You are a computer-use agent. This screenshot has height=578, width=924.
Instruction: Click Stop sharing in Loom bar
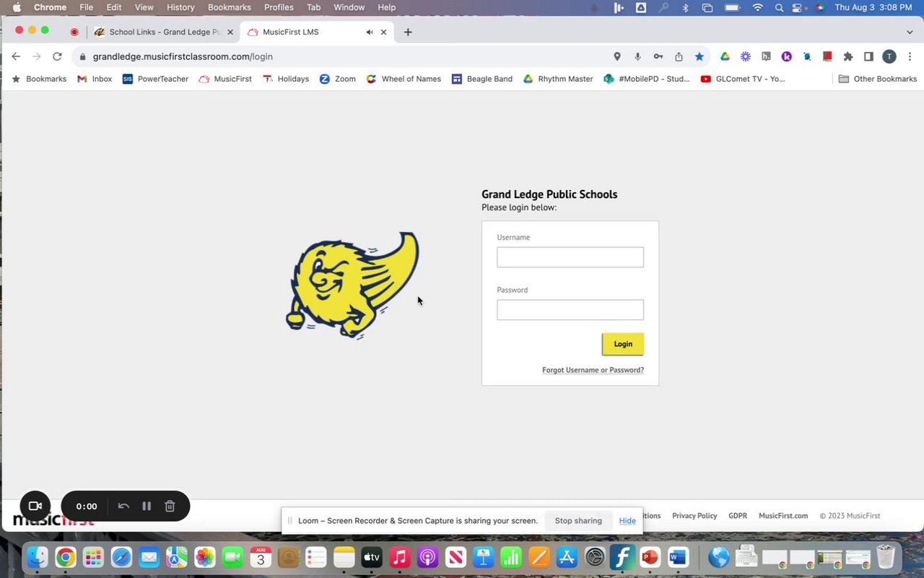point(578,520)
